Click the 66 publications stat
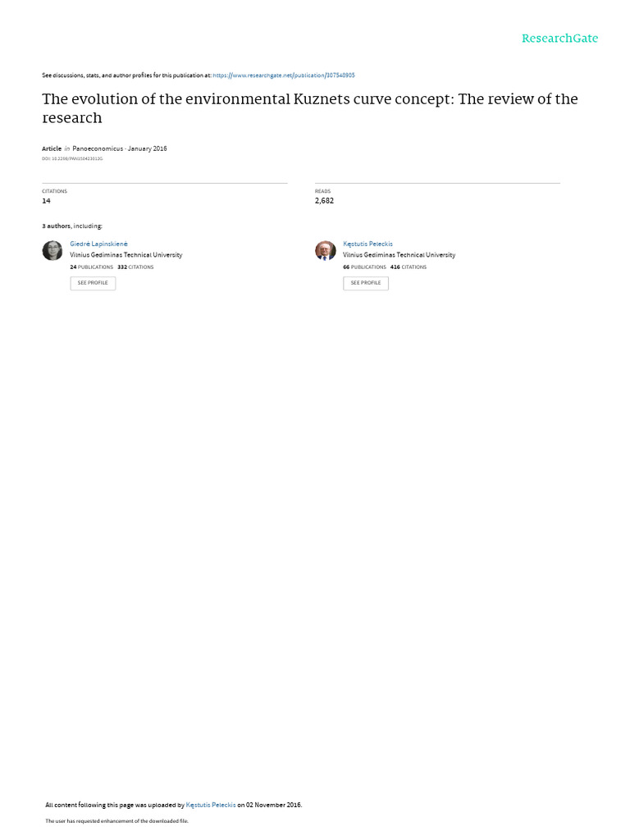This screenshot has height=840, width=630. [x=364, y=267]
